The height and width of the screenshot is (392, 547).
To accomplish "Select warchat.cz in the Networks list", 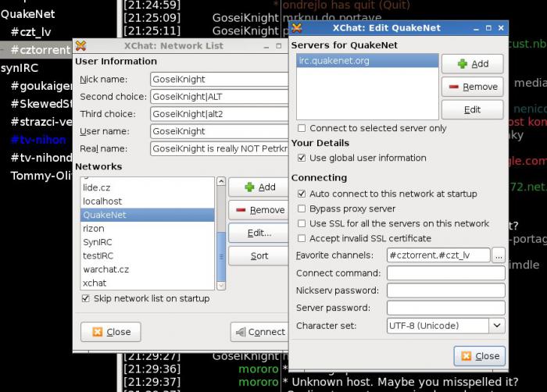I will [147, 269].
